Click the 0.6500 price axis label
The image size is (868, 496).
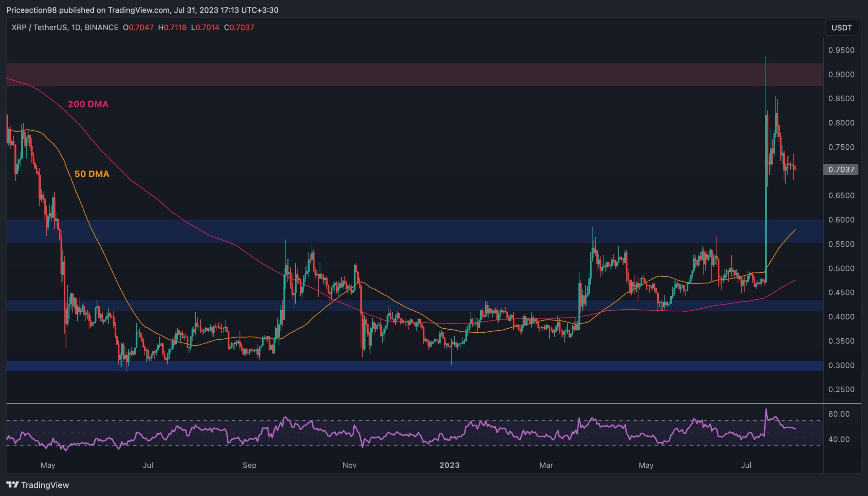coord(842,195)
